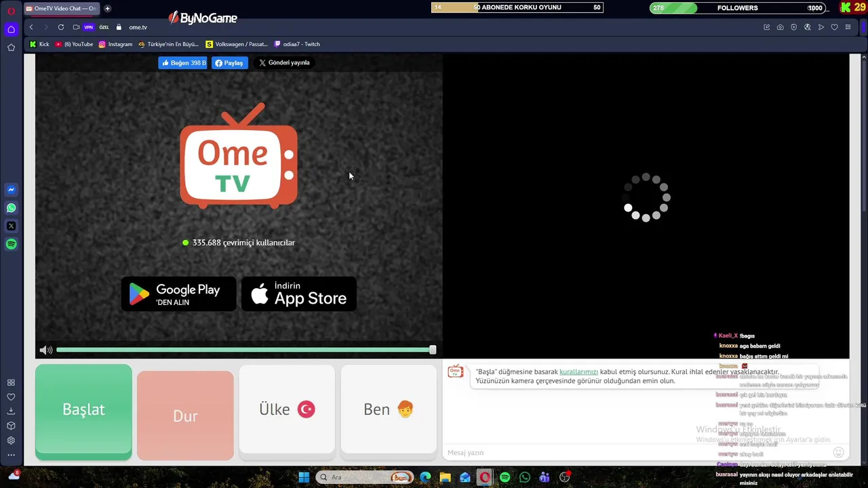The image size is (868, 488).
Task: Open the Windows Start button
Action: point(304,477)
